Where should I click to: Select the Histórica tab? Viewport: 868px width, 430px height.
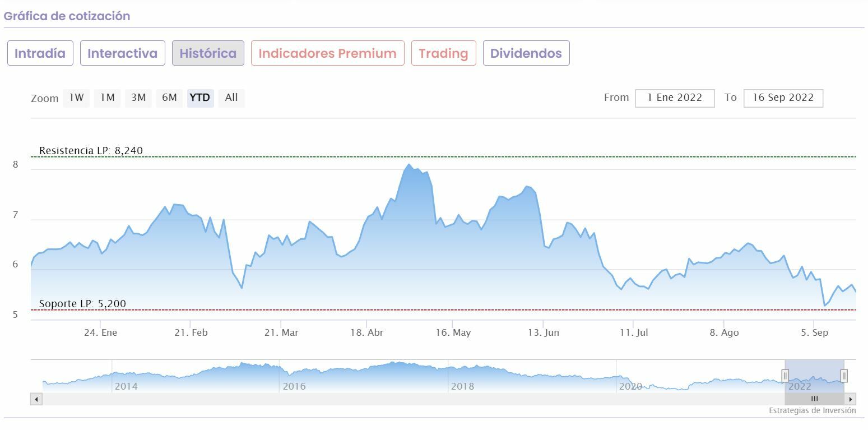(x=208, y=53)
